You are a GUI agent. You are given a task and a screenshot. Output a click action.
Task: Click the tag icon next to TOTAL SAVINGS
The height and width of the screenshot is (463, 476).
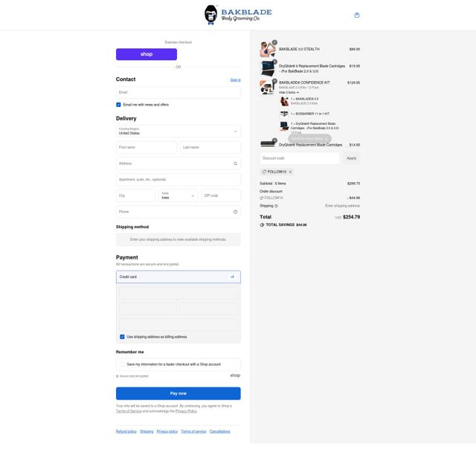pyautogui.click(x=262, y=225)
